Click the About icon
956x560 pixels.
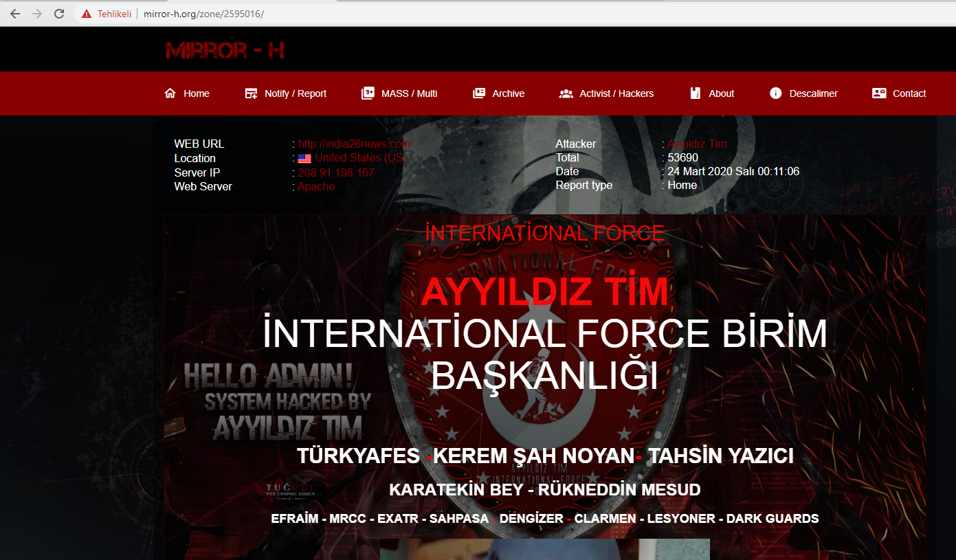point(696,93)
